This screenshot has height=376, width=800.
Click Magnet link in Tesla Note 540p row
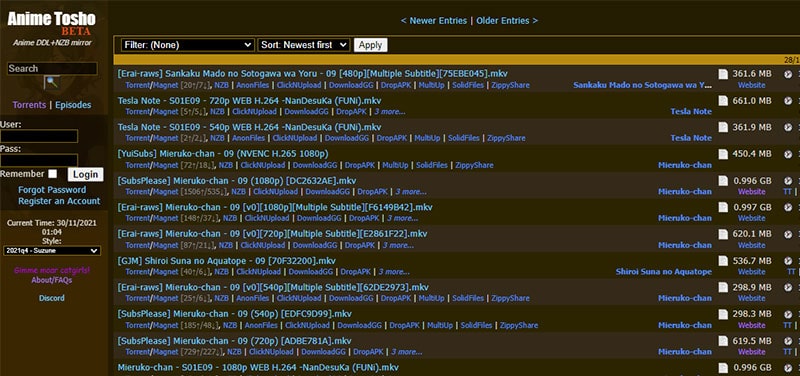coord(166,138)
